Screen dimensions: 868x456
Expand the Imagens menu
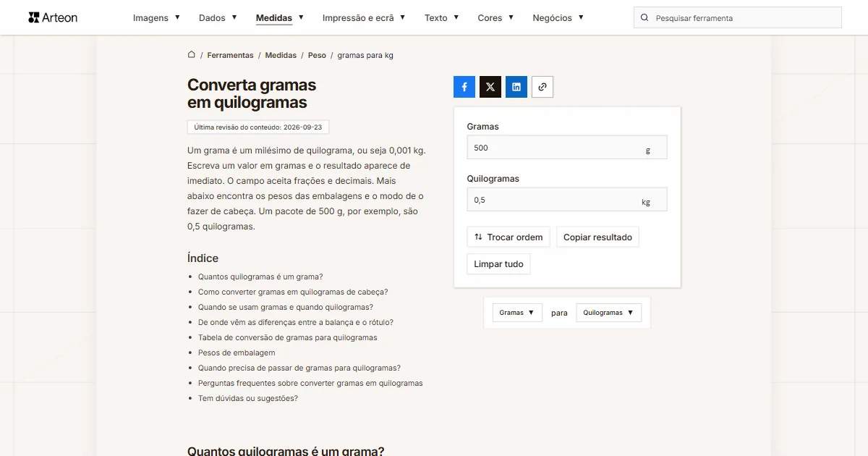tap(156, 17)
